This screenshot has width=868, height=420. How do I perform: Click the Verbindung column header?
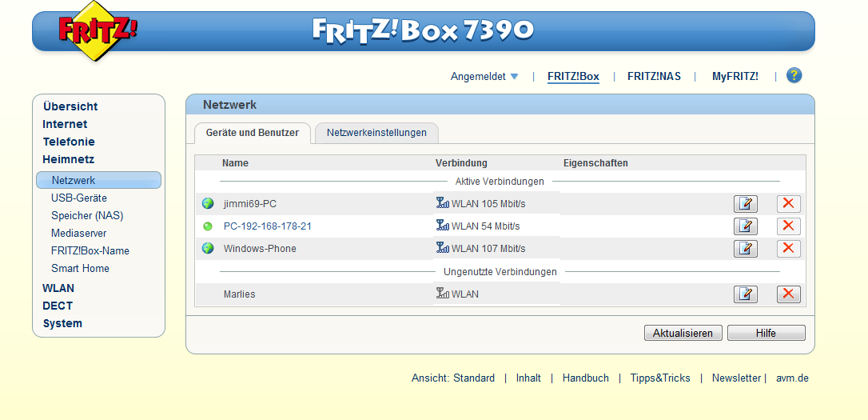coord(461,163)
